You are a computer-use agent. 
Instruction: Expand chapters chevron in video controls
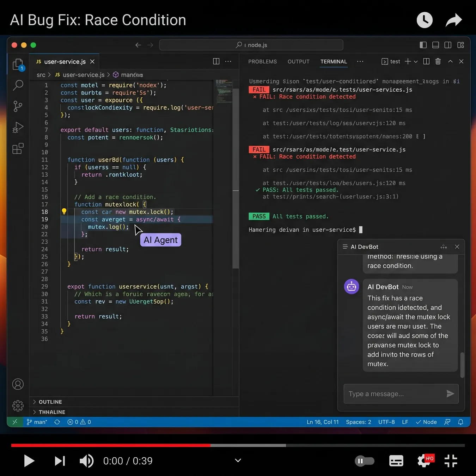[x=238, y=460]
